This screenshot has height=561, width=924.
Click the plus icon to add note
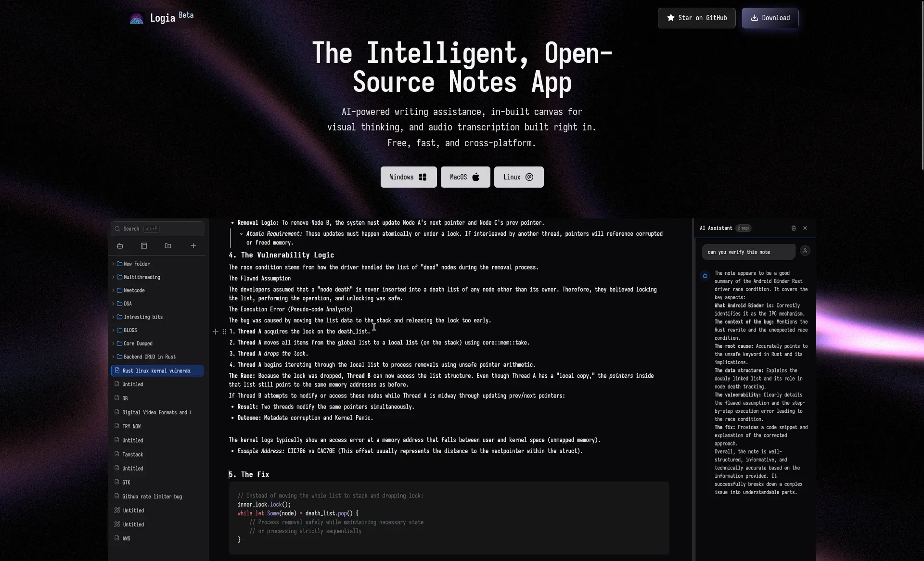pos(193,246)
